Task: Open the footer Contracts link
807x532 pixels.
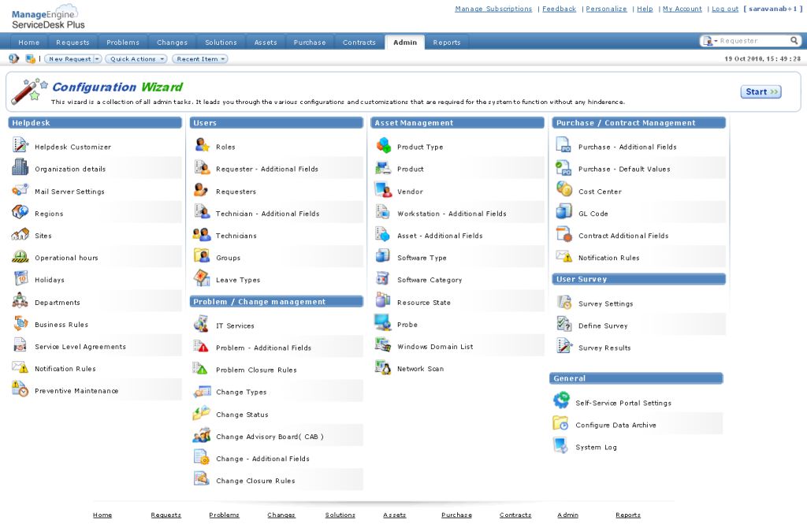Action: point(515,515)
